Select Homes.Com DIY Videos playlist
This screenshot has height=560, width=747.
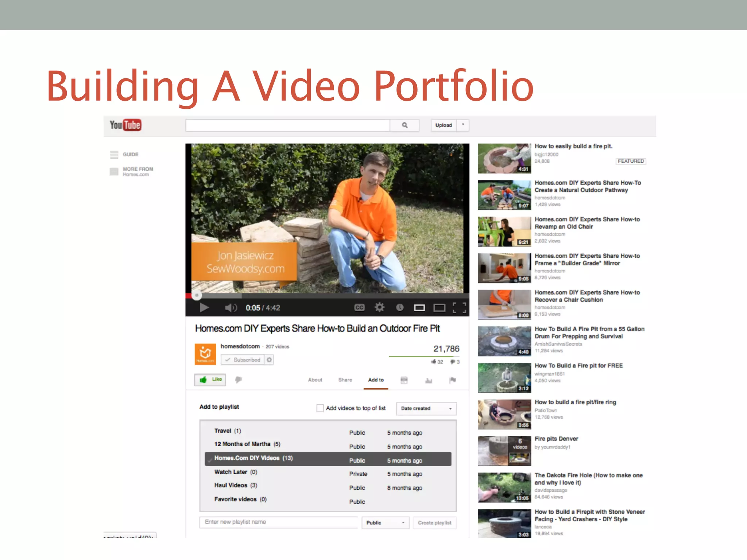tap(328, 459)
